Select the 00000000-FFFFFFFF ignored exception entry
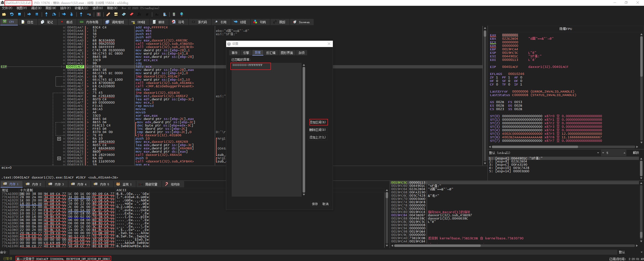This screenshot has height=261, width=644. pos(248,65)
